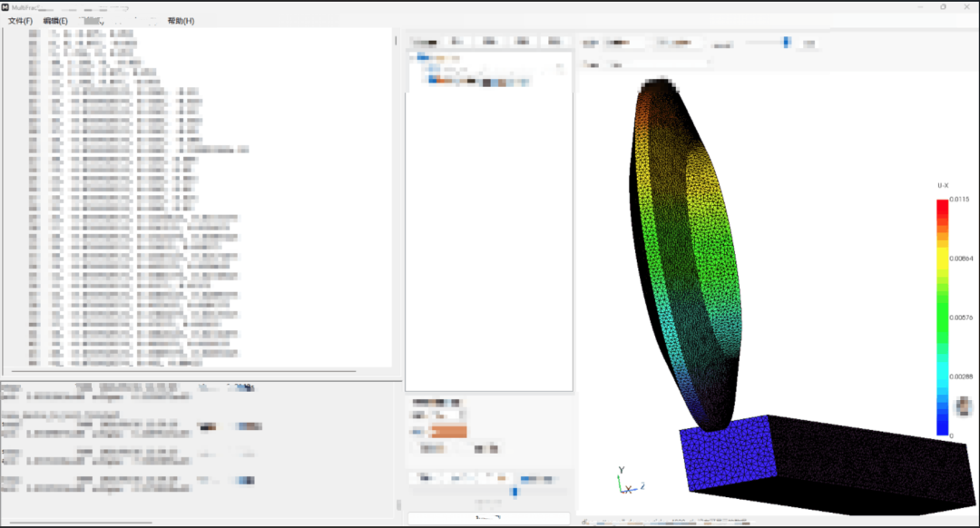Click the round avatar thumbnail near legend
The height and width of the screenshot is (528, 980).
(x=963, y=406)
